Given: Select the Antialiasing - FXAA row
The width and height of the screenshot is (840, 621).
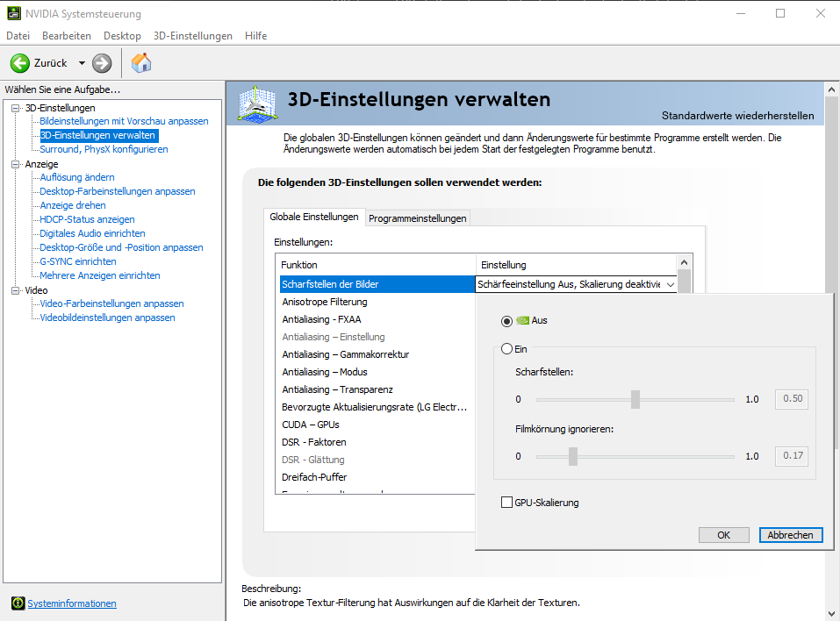Looking at the screenshot, I should point(377,319).
